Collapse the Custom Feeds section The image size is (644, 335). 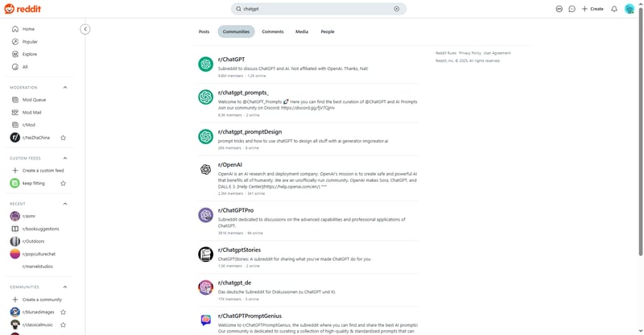coord(65,159)
